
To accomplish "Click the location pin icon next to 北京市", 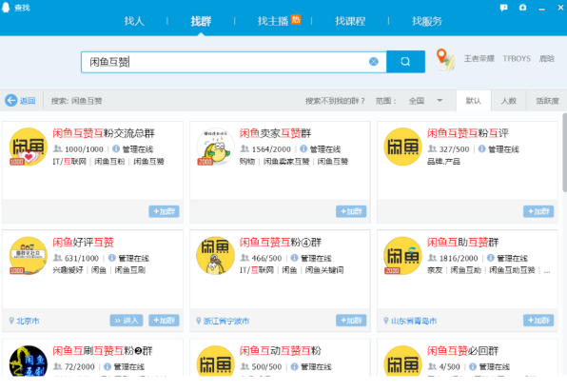I will pos(11,321).
